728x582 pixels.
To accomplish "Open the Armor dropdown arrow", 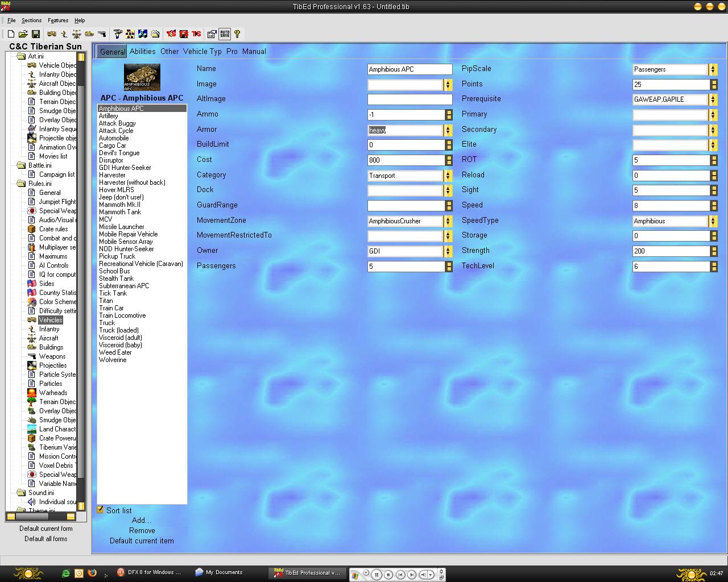I will 448,130.
